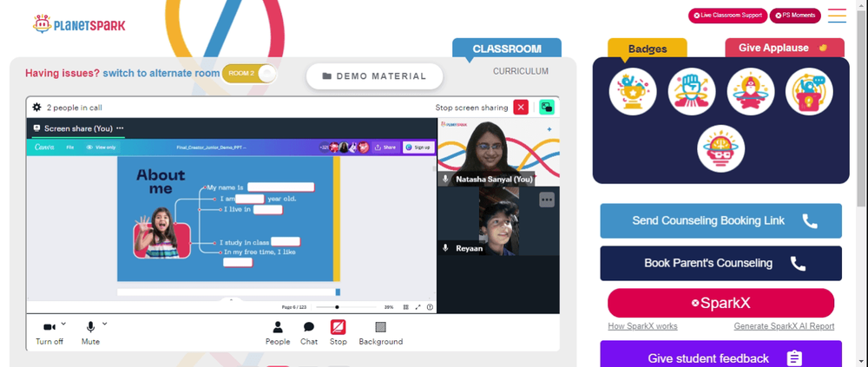Click Send Counseling Booking Link
Screen dimensions: 868x367
(720, 221)
